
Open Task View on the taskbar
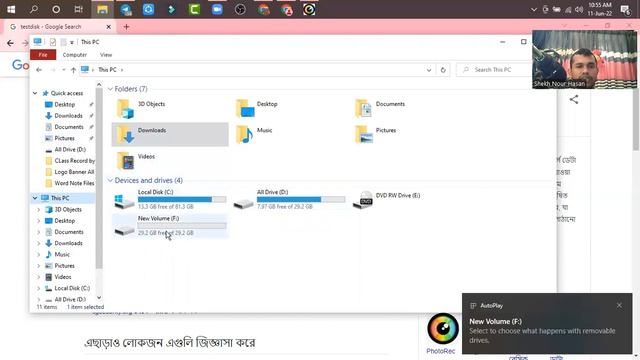click(78, 9)
